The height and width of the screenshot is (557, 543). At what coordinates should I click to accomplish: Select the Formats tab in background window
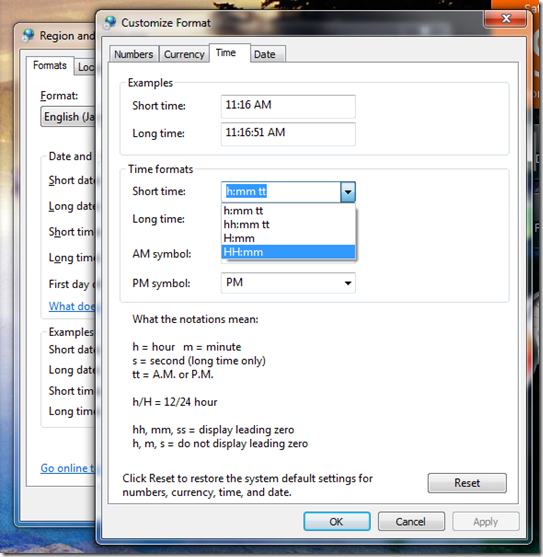tap(50, 65)
